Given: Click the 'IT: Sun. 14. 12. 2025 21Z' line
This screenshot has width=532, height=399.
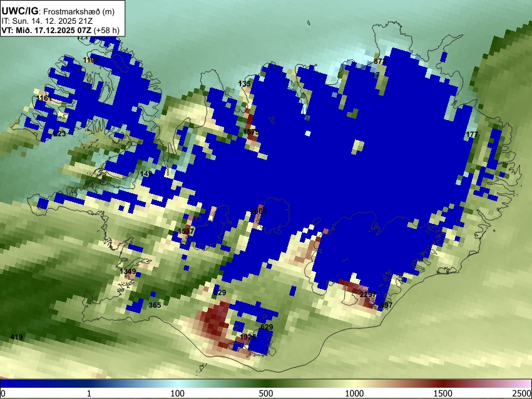Looking at the screenshot, I should 47,21.
